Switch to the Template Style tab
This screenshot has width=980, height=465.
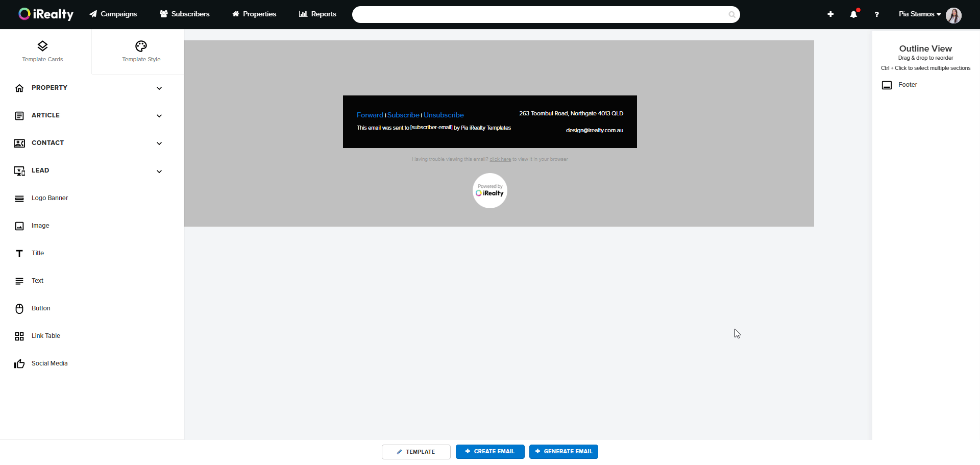(141, 52)
